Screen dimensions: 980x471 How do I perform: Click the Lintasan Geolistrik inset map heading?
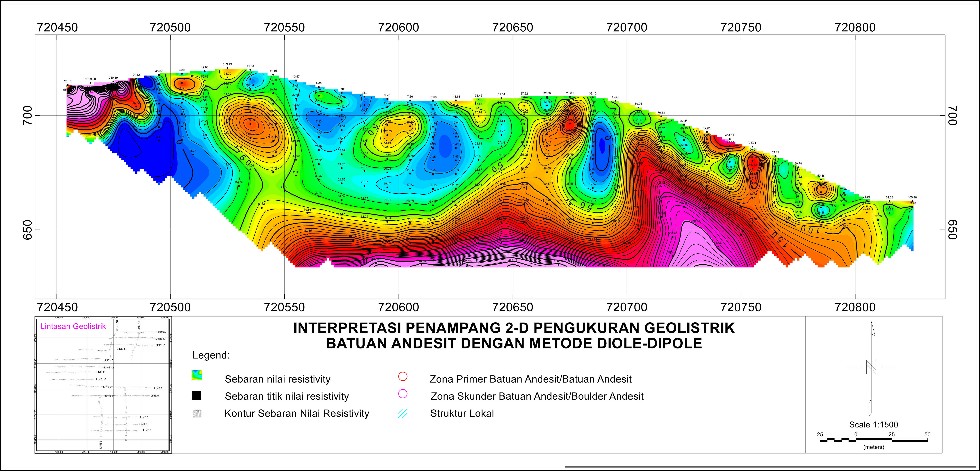(x=73, y=326)
